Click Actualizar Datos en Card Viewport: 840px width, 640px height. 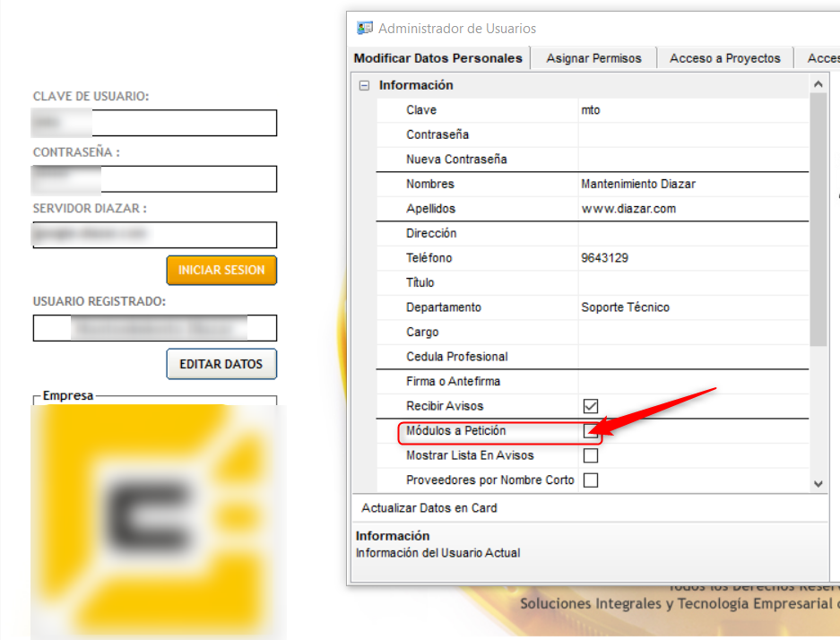429,508
